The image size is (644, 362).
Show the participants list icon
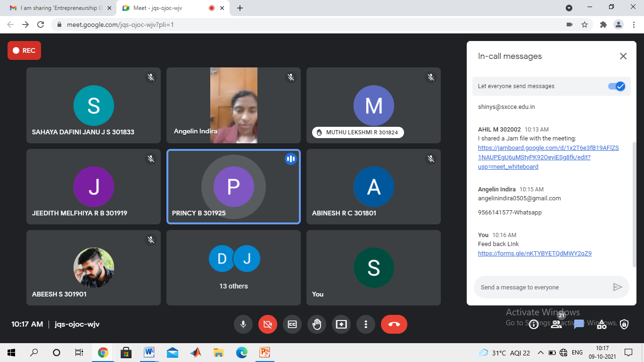[556, 324]
